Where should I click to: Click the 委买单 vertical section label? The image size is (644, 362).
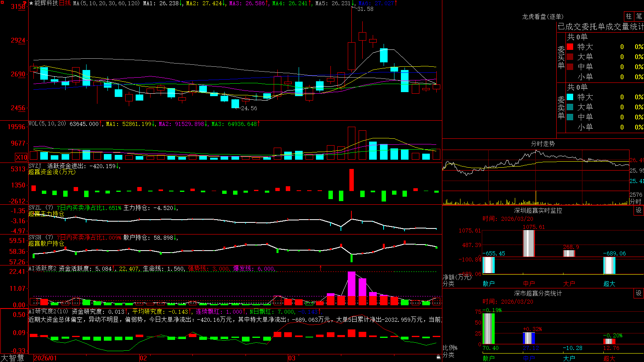[561, 57]
